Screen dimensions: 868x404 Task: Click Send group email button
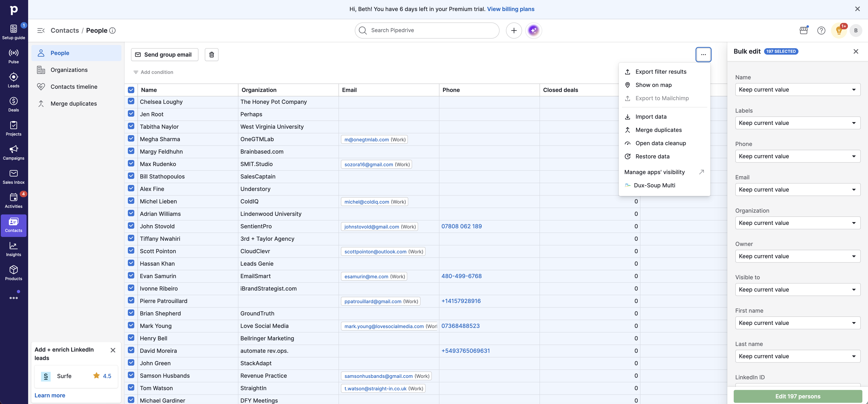[164, 55]
